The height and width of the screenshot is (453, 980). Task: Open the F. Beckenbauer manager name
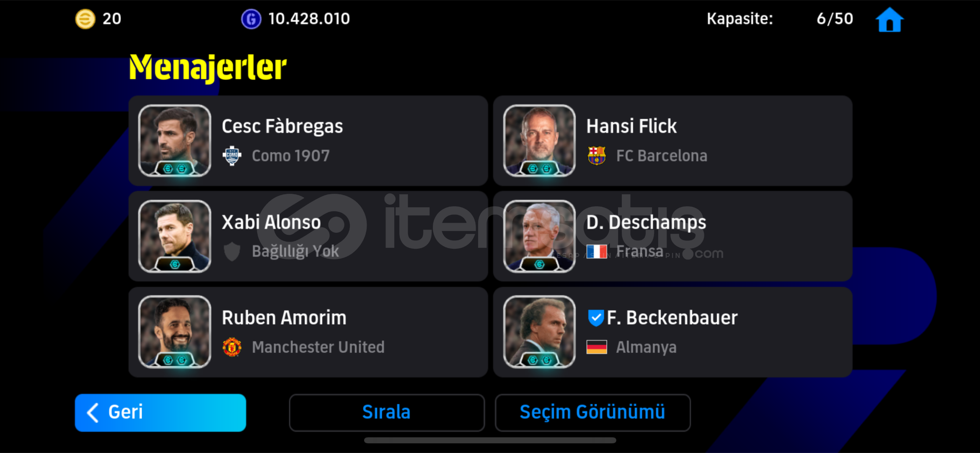click(x=672, y=318)
